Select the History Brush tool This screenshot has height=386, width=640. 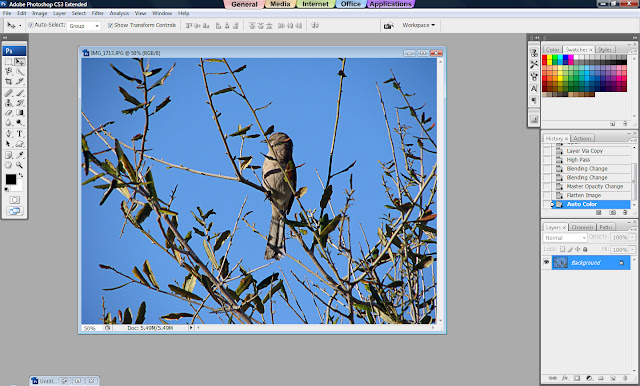pyautogui.click(x=20, y=103)
